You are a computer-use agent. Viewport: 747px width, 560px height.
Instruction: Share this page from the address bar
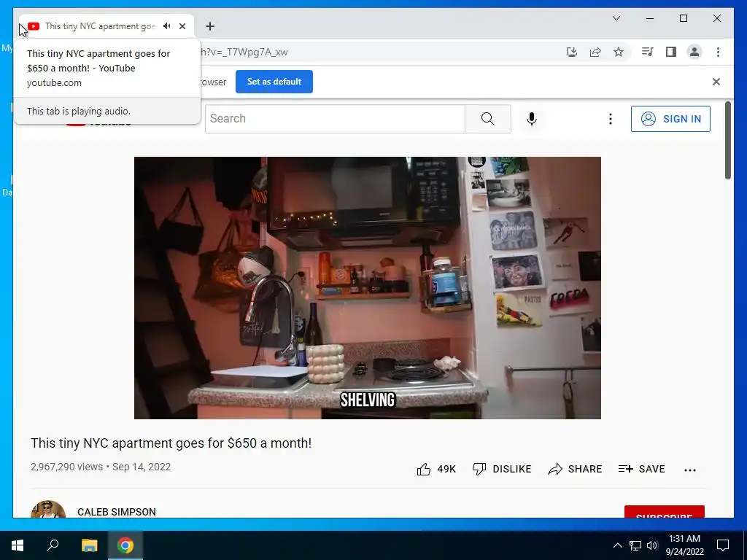pyautogui.click(x=595, y=52)
